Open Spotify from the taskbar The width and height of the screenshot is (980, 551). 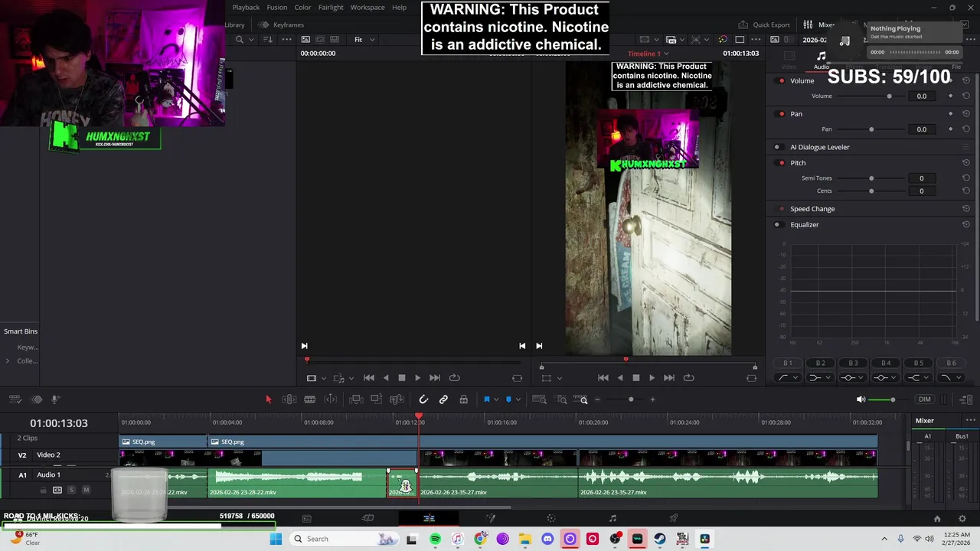point(435,539)
